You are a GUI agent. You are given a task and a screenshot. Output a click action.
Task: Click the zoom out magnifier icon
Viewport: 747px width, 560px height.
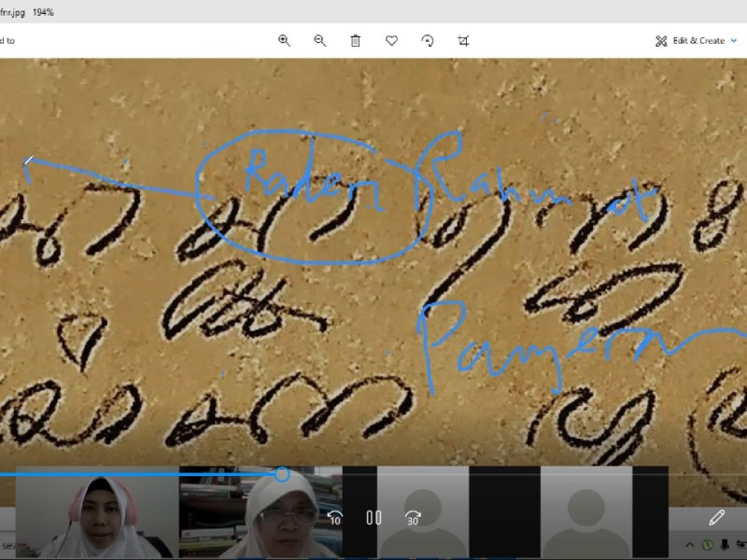point(319,40)
